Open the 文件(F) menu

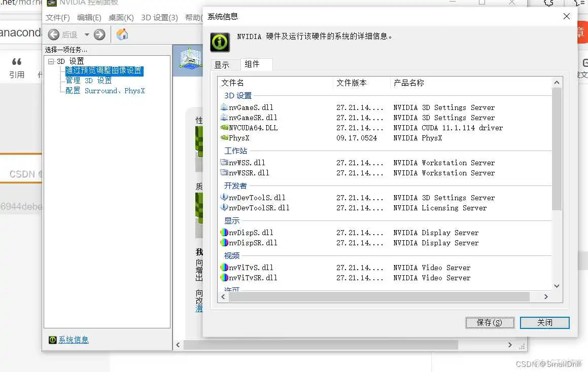(57, 17)
